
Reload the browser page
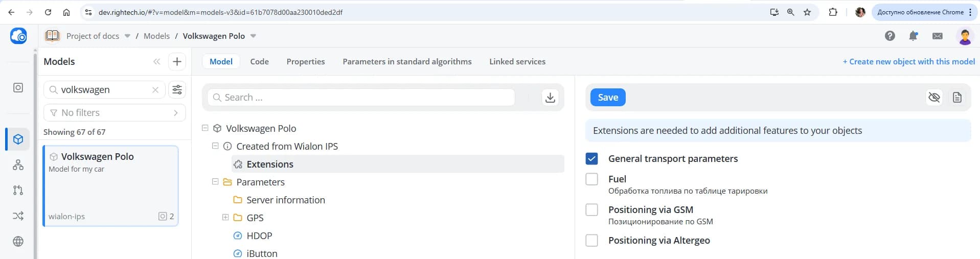point(48,12)
